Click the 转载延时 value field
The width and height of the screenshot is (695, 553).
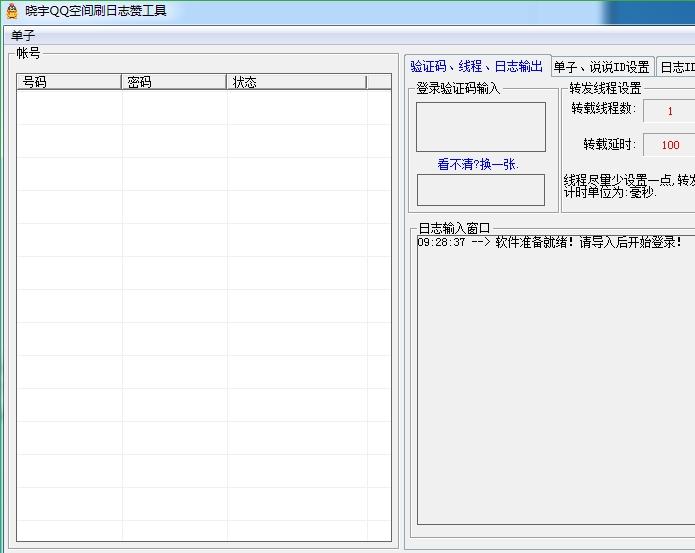669,145
